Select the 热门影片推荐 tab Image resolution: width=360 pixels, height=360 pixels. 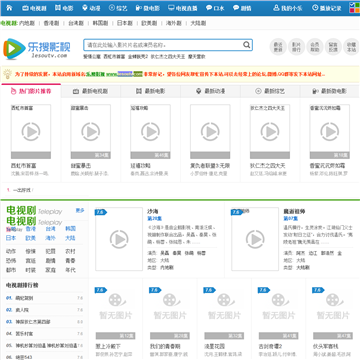pos(31,91)
